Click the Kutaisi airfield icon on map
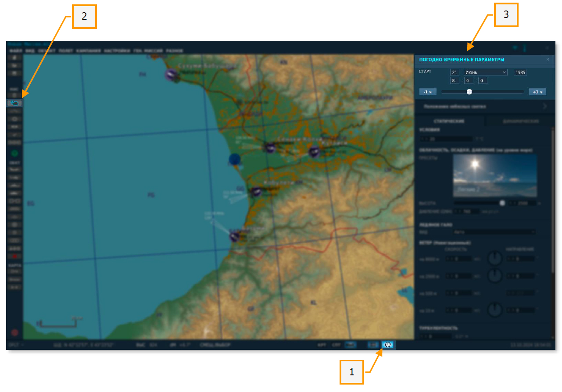The width and height of the screenshot is (562, 392). click(x=314, y=152)
